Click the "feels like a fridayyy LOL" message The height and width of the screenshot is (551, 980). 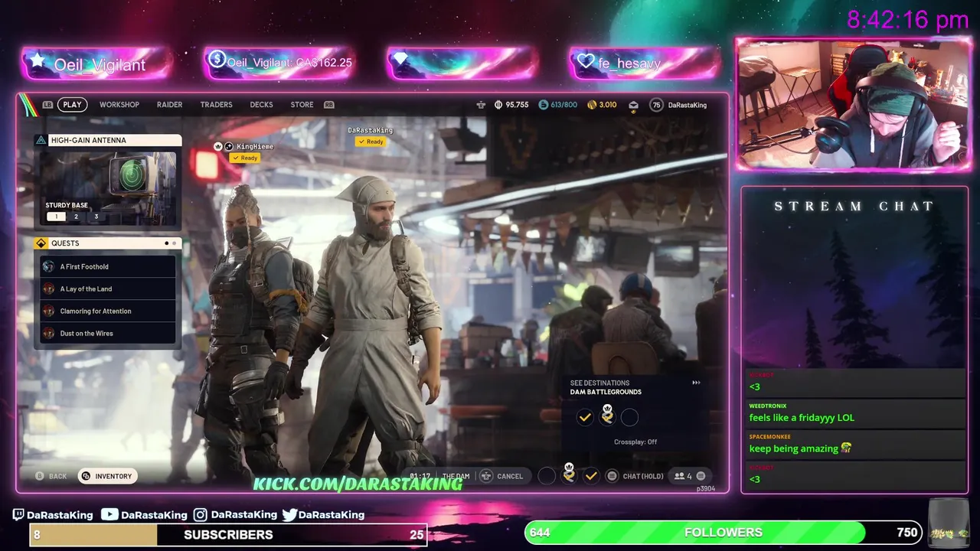point(802,418)
